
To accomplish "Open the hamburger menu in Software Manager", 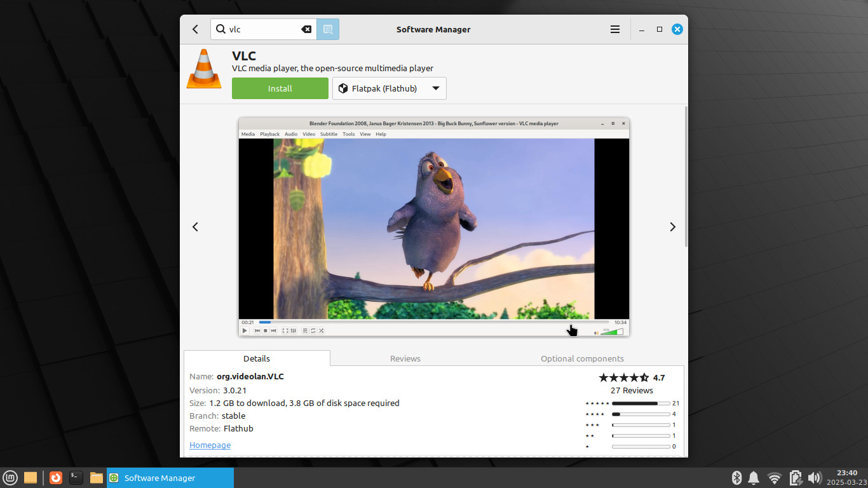I will 615,29.
